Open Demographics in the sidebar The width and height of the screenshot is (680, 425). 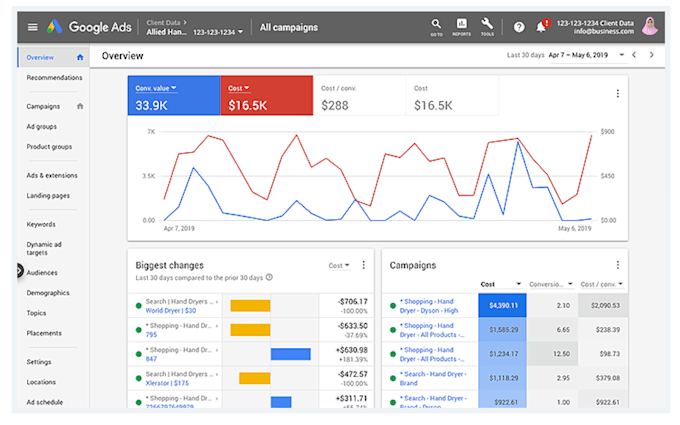pos(48,293)
